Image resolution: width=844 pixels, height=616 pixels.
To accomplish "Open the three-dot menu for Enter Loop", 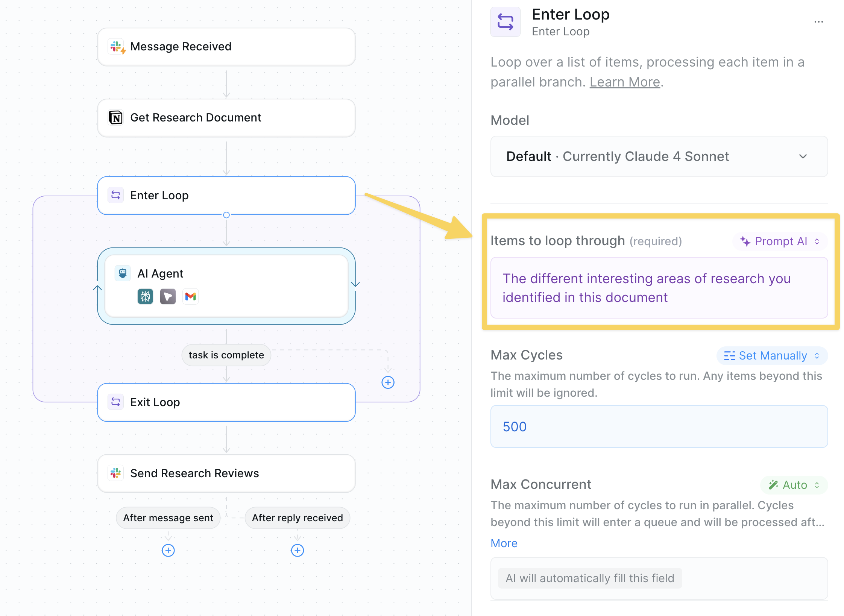I will (818, 22).
